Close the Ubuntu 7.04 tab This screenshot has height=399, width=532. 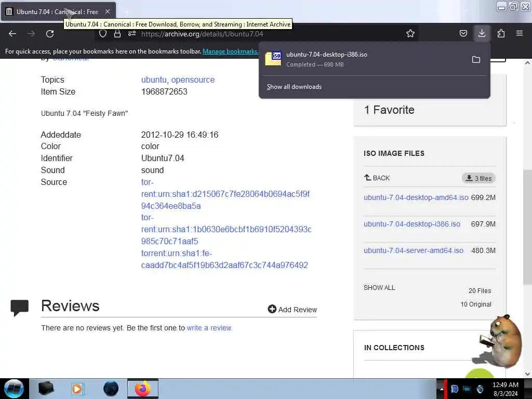coord(107,11)
